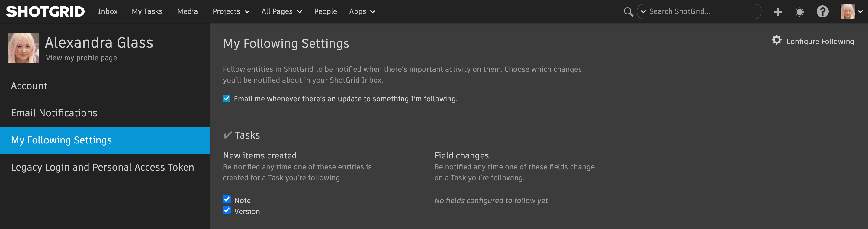Open the help question mark icon
This screenshot has height=229, width=868.
(822, 12)
